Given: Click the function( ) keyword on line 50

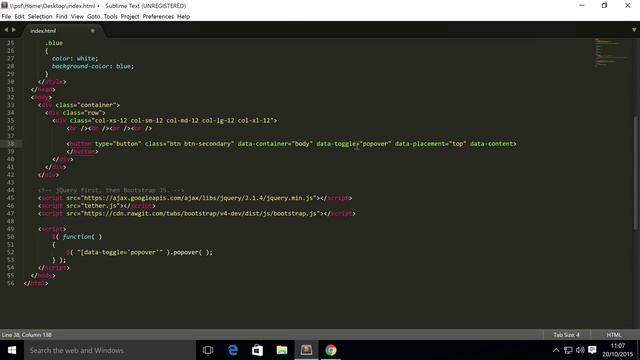Looking at the screenshot, I should point(82,237).
